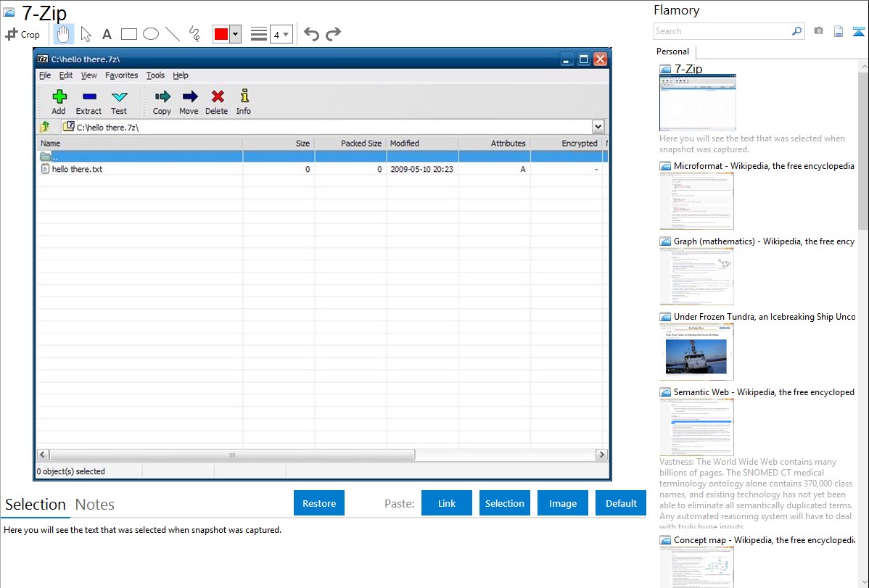This screenshot has width=869, height=588.
Task: Click the scroll left arrow
Action: pos(43,455)
